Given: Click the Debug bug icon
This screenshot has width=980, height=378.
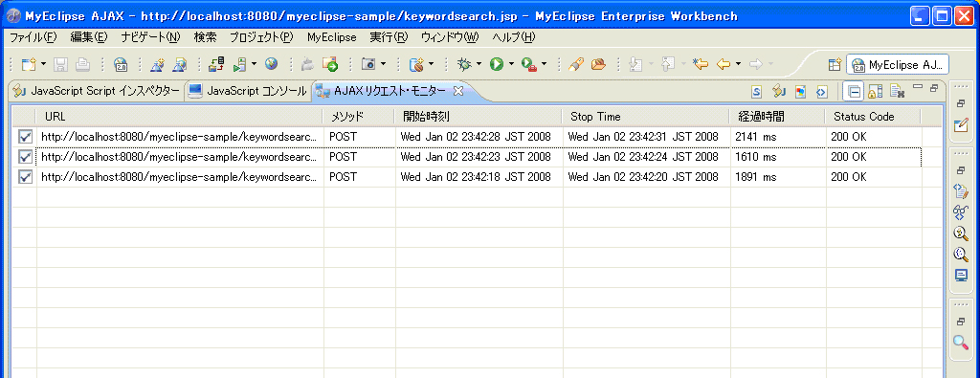Looking at the screenshot, I should click(x=464, y=64).
